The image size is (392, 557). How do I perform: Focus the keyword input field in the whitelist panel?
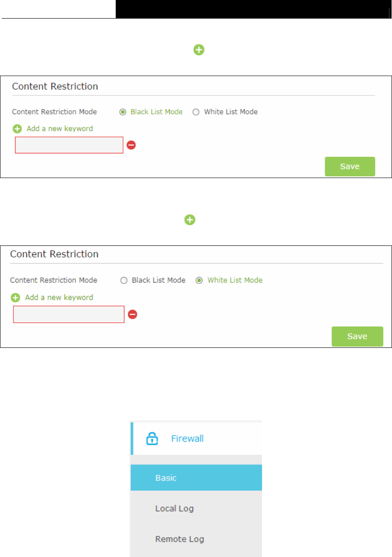click(x=69, y=315)
